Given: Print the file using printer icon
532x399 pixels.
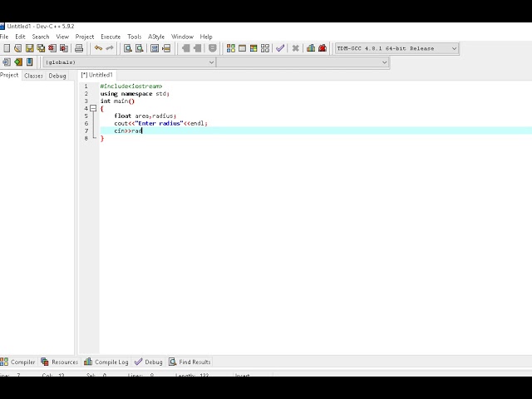Looking at the screenshot, I should 79,48.
